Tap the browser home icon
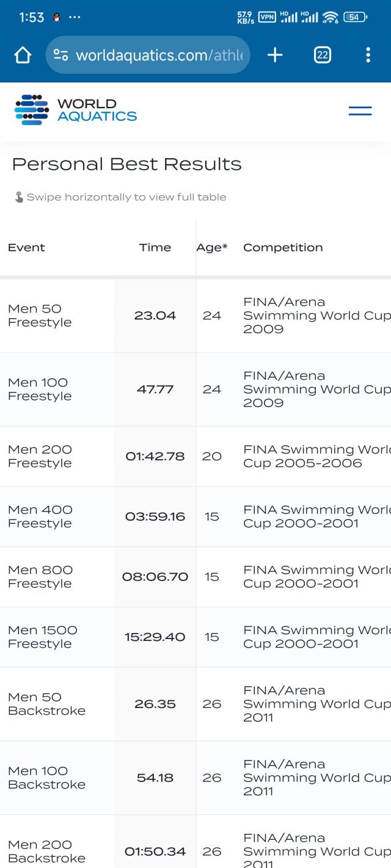 pyautogui.click(x=23, y=56)
